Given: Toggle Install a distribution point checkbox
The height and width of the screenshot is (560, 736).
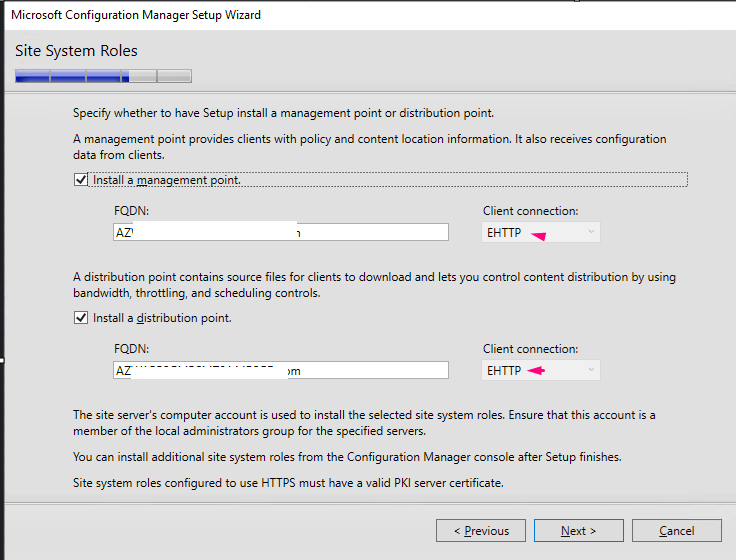Looking at the screenshot, I should point(81,318).
